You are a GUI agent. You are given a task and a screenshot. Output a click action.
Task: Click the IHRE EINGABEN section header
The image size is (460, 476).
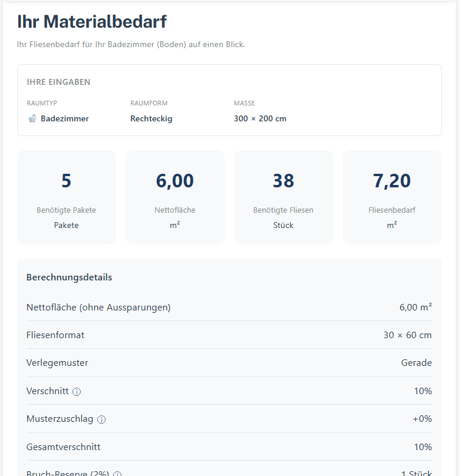point(58,82)
